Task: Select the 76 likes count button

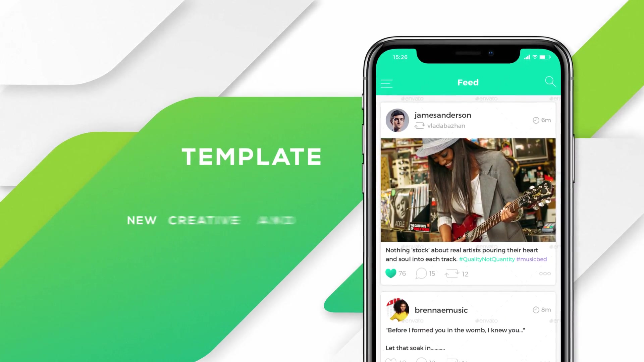Action: pos(395,273)
